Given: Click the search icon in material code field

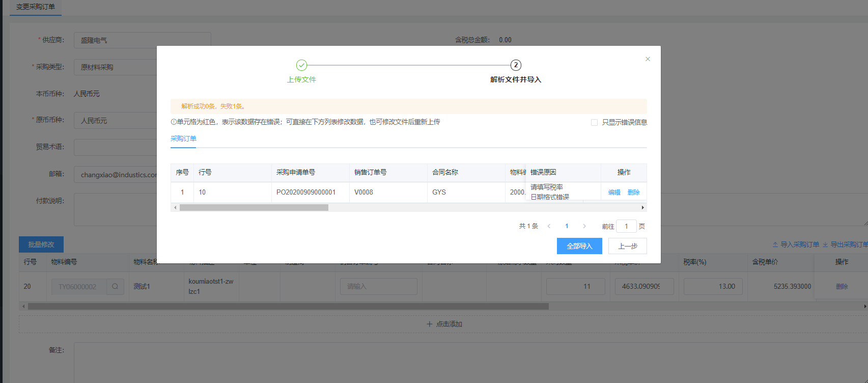Looking at the screenshot, I should point(115,286).
